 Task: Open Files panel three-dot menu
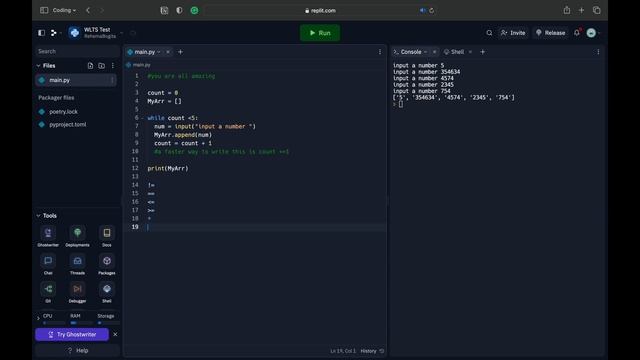coord(113,66)
